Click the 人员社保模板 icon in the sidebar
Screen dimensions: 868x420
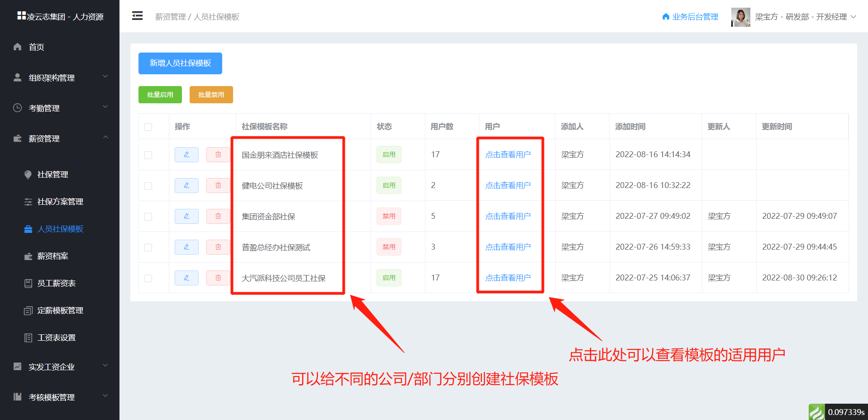pyautogui.click(x=28, y=229)
